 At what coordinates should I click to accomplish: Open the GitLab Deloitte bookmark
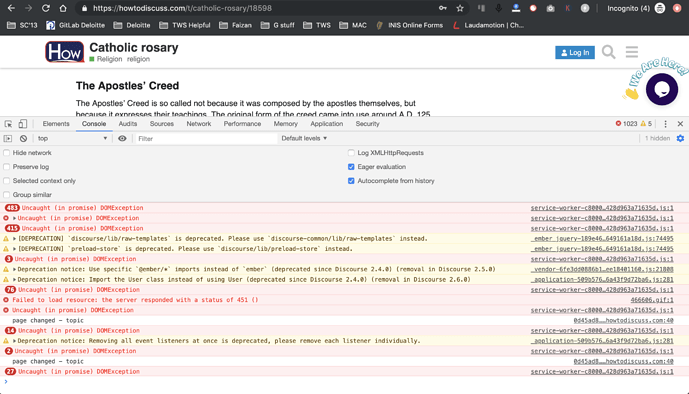click(x=76, y=25)
